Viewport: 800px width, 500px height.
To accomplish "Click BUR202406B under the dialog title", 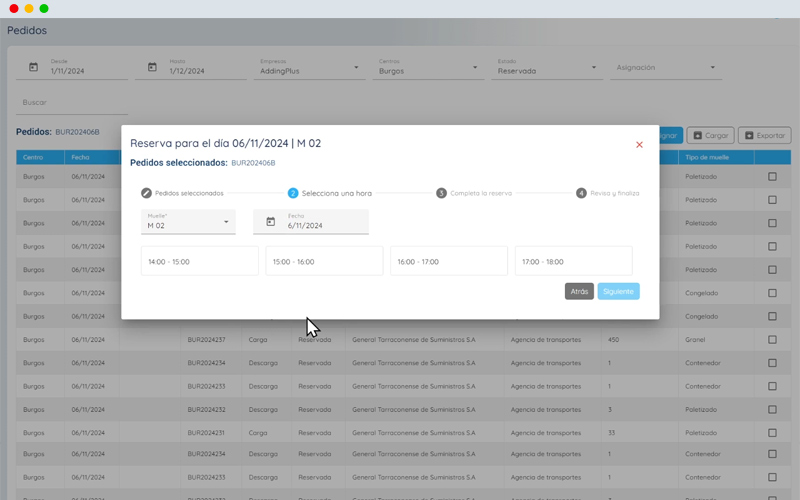I will pyautogui.click(x=253, y=163).
